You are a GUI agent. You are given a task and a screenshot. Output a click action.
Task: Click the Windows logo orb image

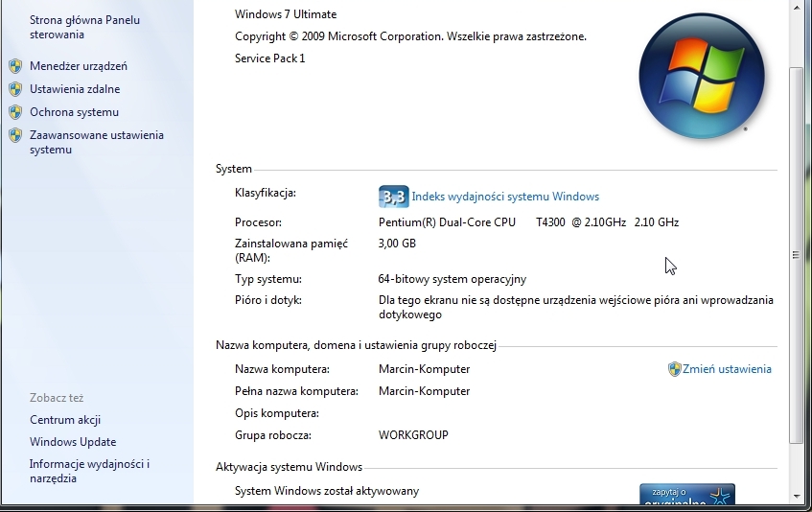[702, 76]
